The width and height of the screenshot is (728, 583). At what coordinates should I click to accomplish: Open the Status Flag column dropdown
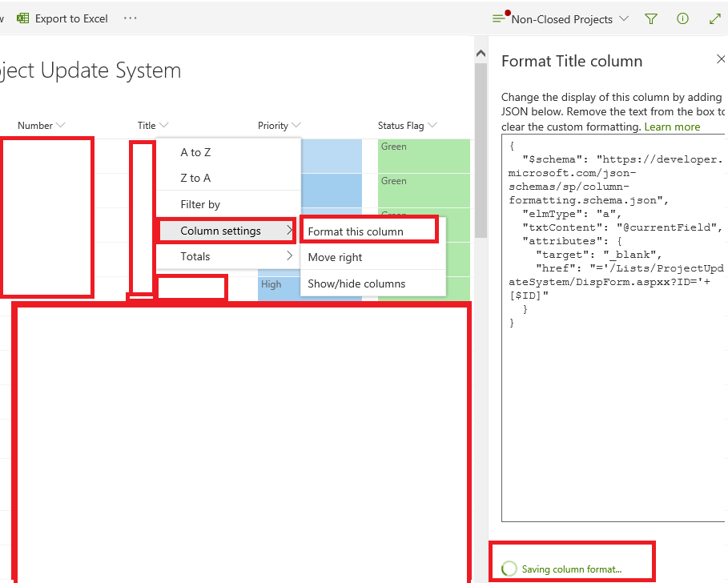432,125
